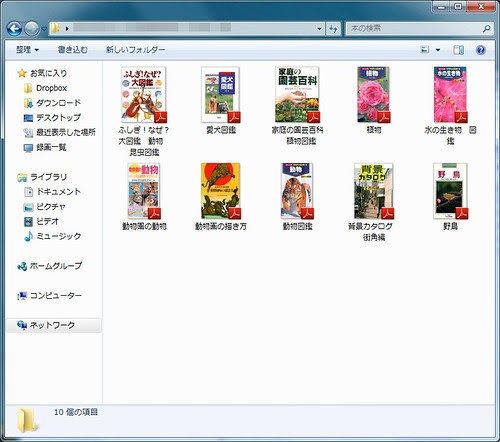Image resolution: width=500 pixels, height=442 pixels.
Task: Open the recent locations dropdown arrow
Action: (x=44, y=29)
